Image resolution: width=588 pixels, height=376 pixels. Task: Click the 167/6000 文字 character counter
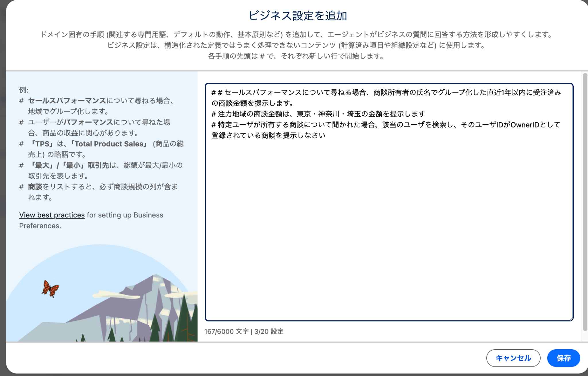226,331
